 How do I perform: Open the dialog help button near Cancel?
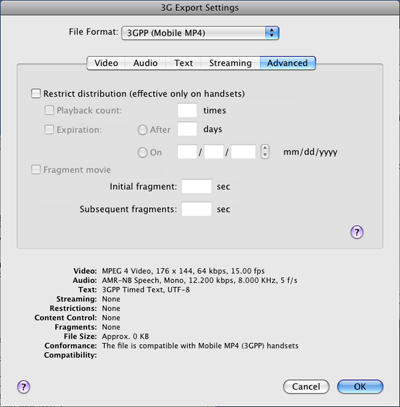click(23, 387)
